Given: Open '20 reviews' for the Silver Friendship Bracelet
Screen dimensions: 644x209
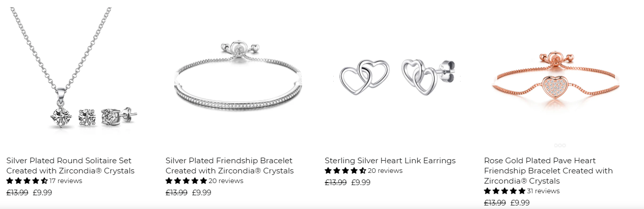Looking at the screenshot, I should (226, 181).
